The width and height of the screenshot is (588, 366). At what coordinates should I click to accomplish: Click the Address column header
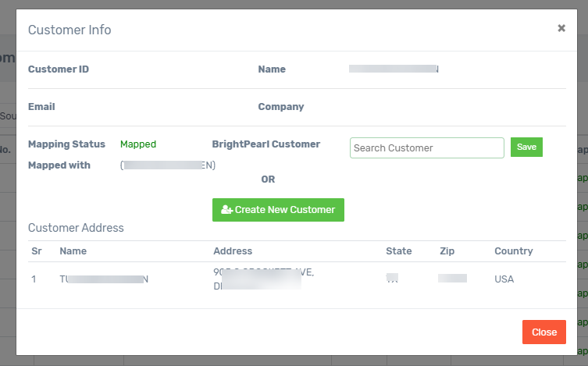point(233,251)
